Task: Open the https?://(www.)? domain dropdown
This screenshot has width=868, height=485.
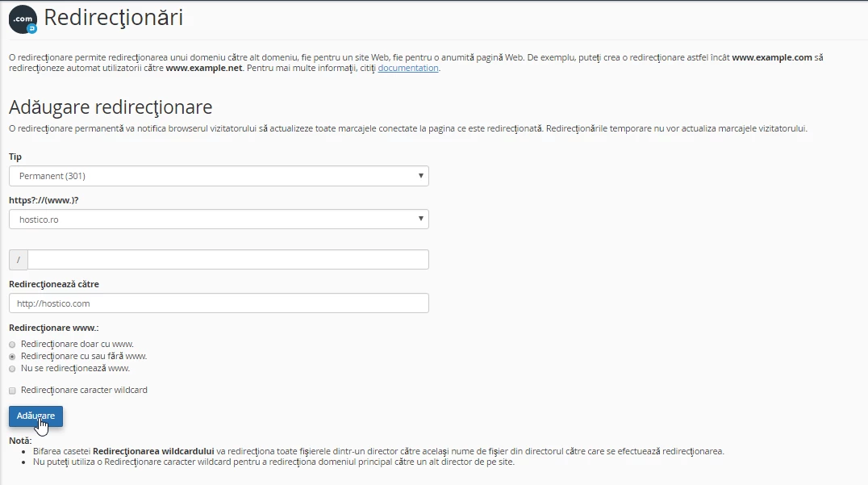Action: (x=218, y=219)
